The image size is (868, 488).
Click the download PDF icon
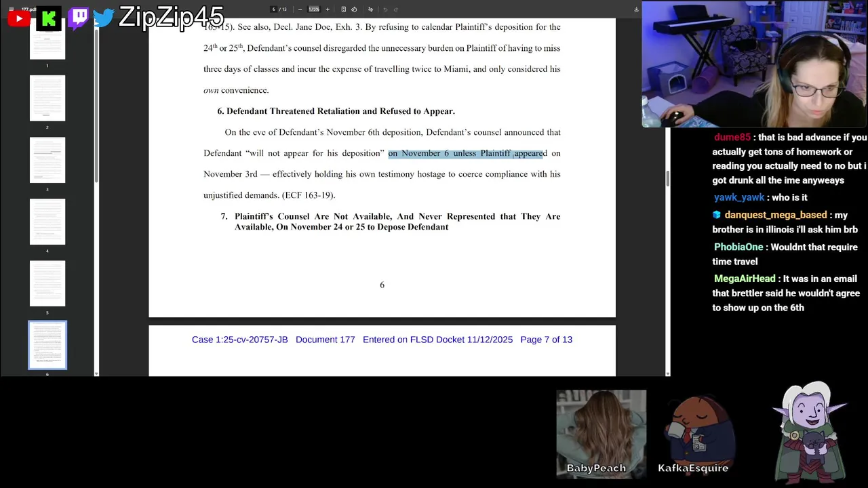coord(636,9)
